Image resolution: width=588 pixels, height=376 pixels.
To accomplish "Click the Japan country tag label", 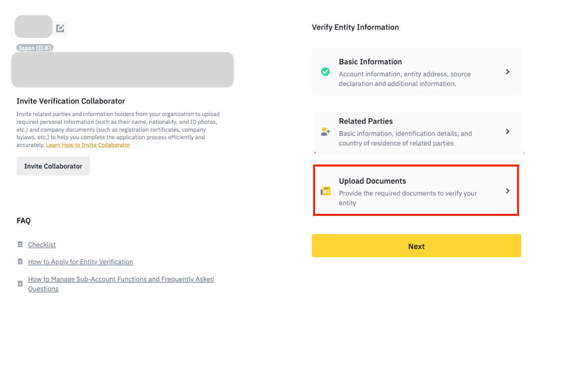I will (x=35, y=48).
